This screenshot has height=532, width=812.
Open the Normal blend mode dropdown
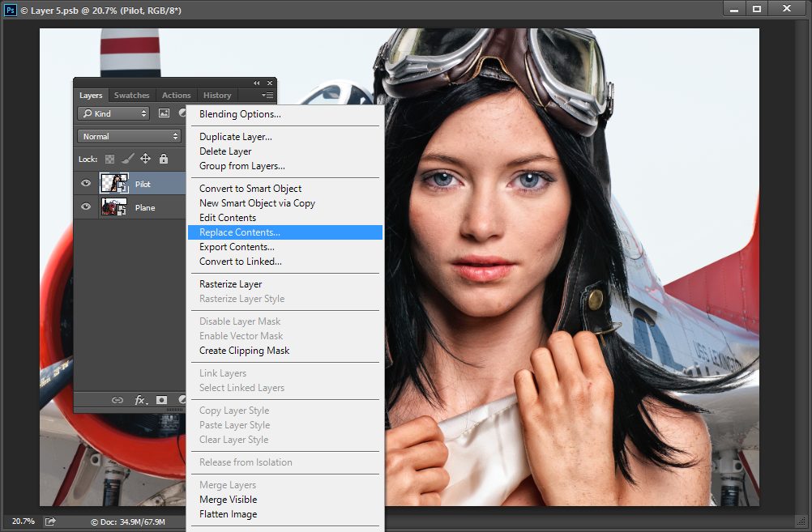click(x=129, y=136)
